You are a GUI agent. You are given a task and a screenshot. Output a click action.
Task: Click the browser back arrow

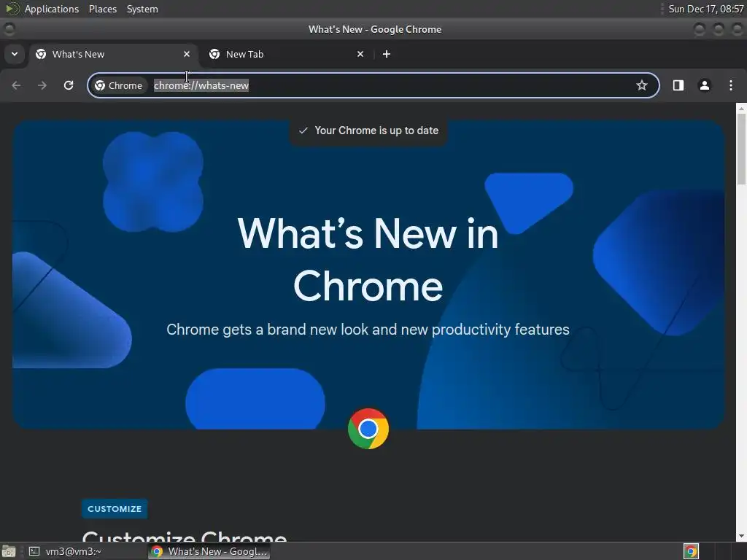point(16,85)
